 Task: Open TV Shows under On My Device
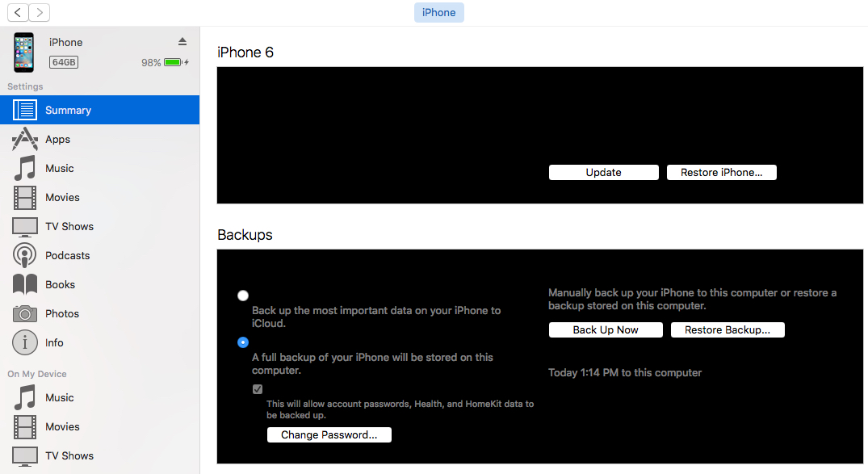(99, 455)
